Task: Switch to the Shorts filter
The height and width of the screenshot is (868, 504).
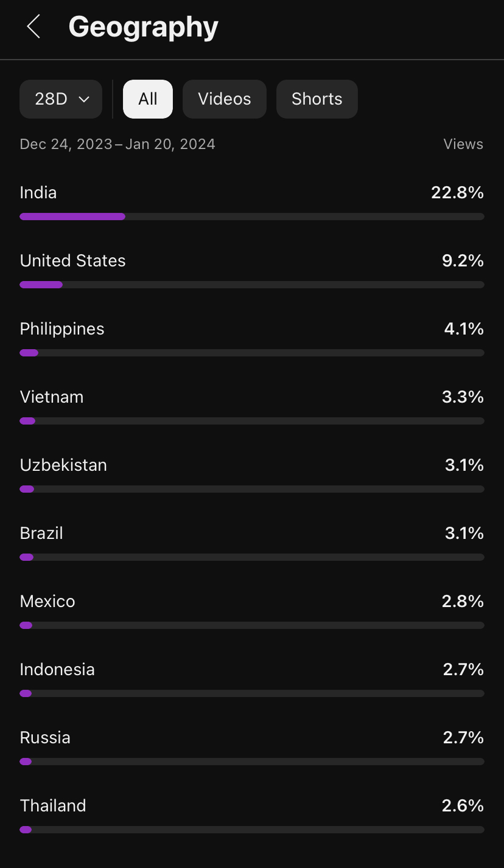Action: coord(317,99)
